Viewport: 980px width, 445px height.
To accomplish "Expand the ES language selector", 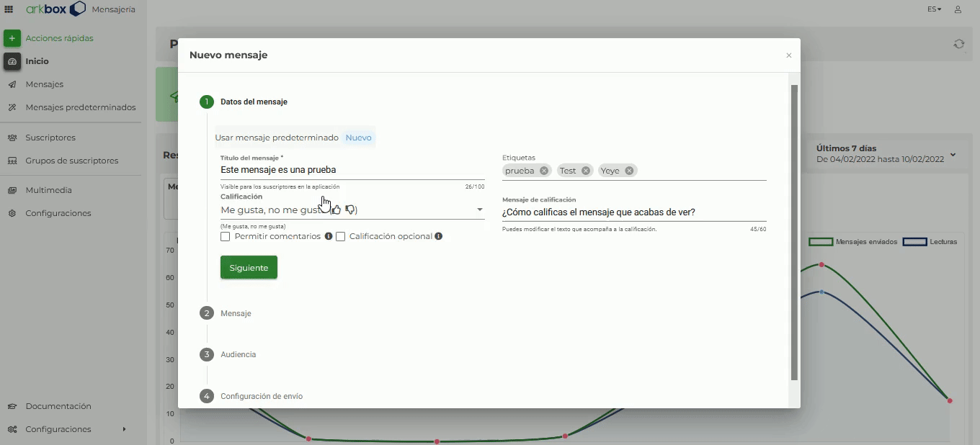I will [x=934, y=9].
